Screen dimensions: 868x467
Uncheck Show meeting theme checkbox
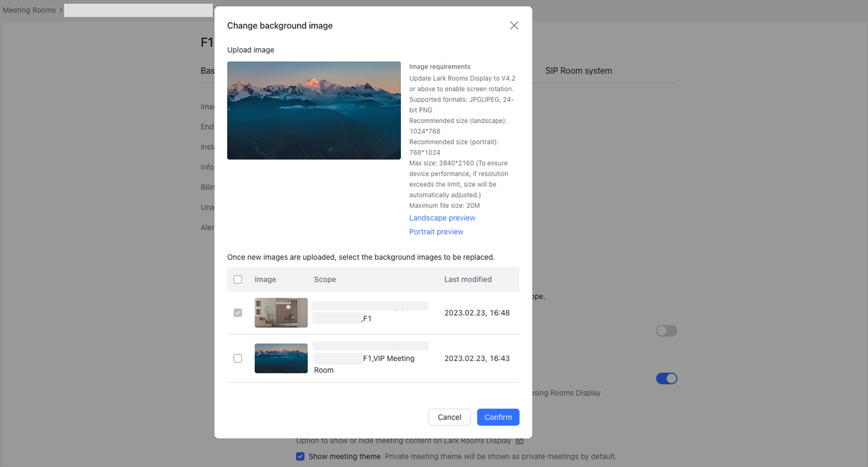pos(300,456)
